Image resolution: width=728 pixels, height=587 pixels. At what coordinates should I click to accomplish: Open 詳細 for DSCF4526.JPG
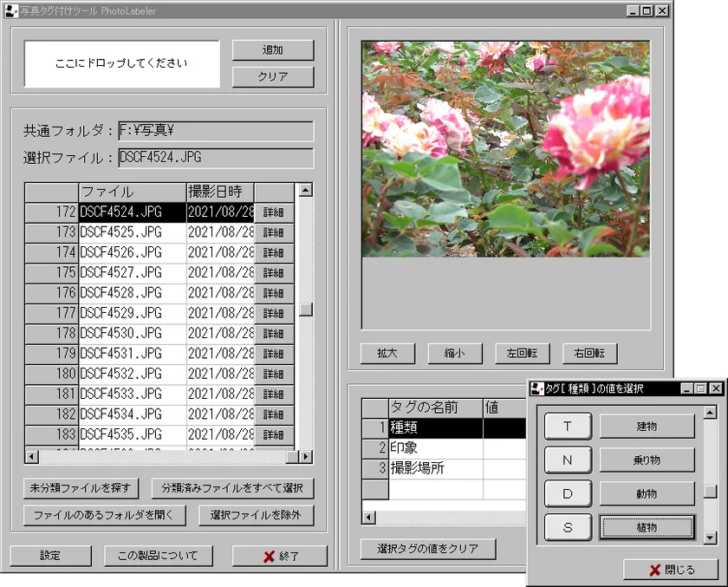point(274,253)
